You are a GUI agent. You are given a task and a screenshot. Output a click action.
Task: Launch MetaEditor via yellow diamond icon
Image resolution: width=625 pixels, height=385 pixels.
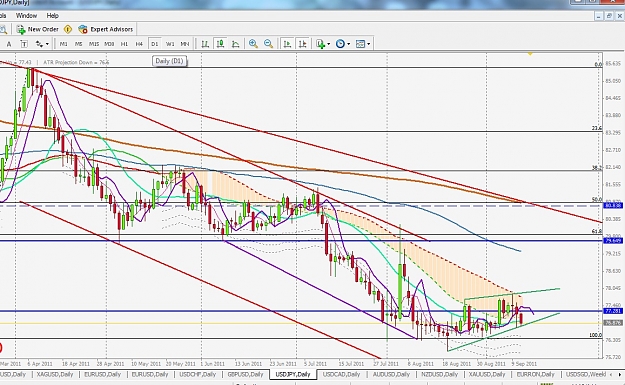click(68, 29)
